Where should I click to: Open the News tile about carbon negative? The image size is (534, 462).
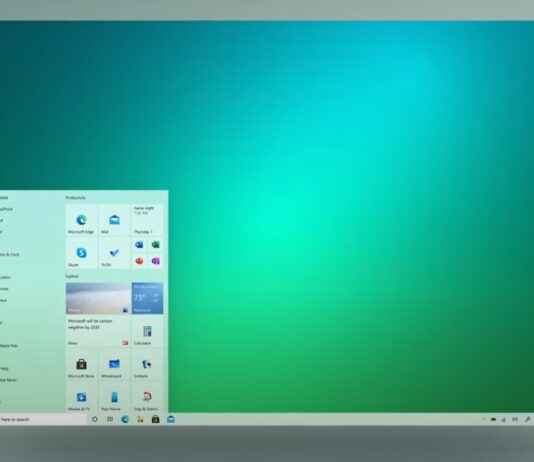pos(98,331)
